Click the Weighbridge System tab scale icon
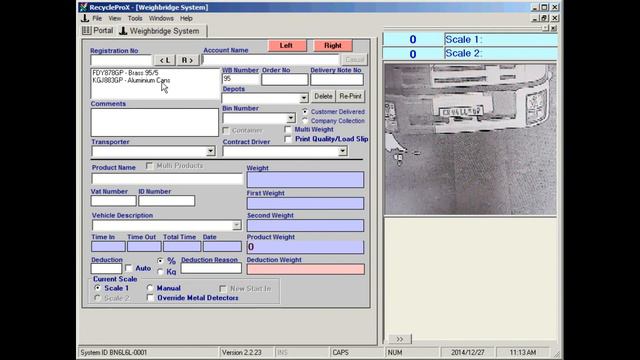Image resolution: width=640 pixels, height=360 pixels. 123,31
